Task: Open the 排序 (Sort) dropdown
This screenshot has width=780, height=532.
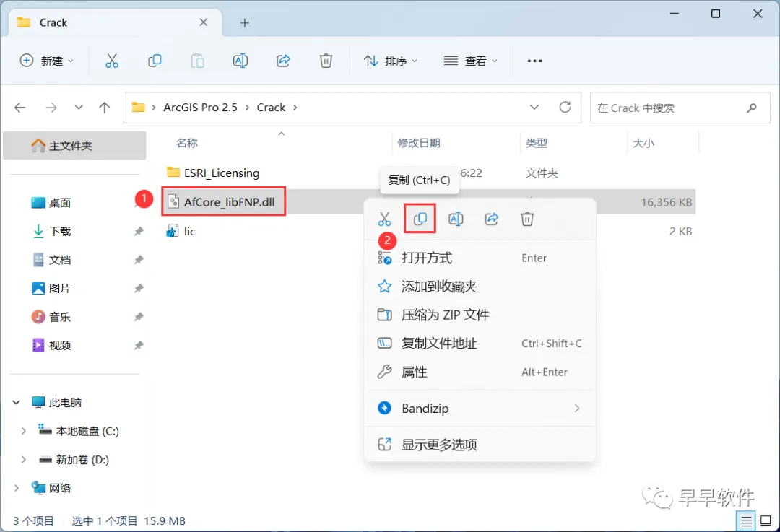Action: pyautogui.click(x=391, y=61)
